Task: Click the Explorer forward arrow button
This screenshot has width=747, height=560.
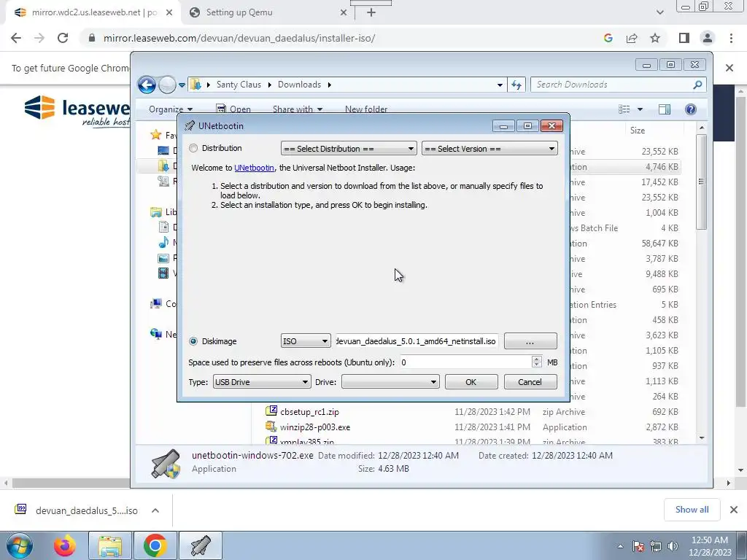Action: pyautogui.click(x=167, y=85)
